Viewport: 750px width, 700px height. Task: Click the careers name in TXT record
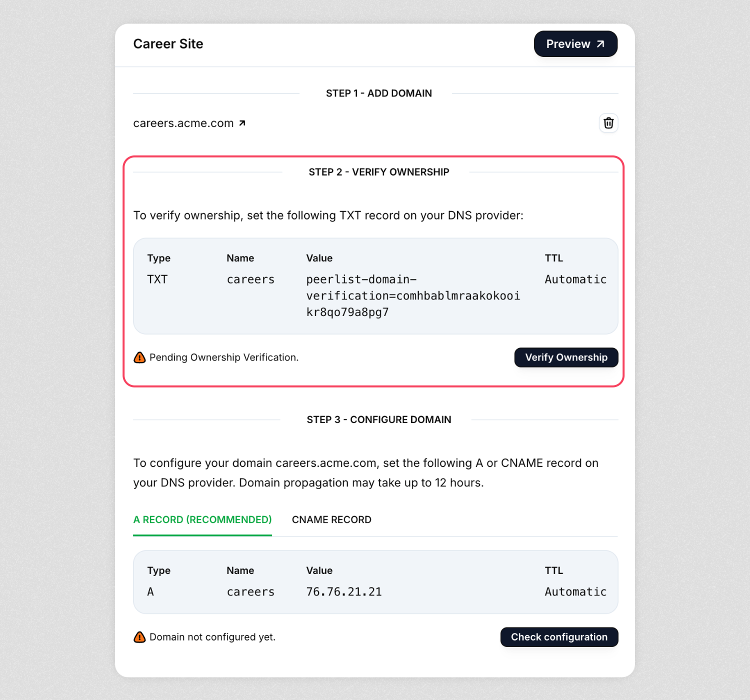pyautogui.click(x=250, y=279)
